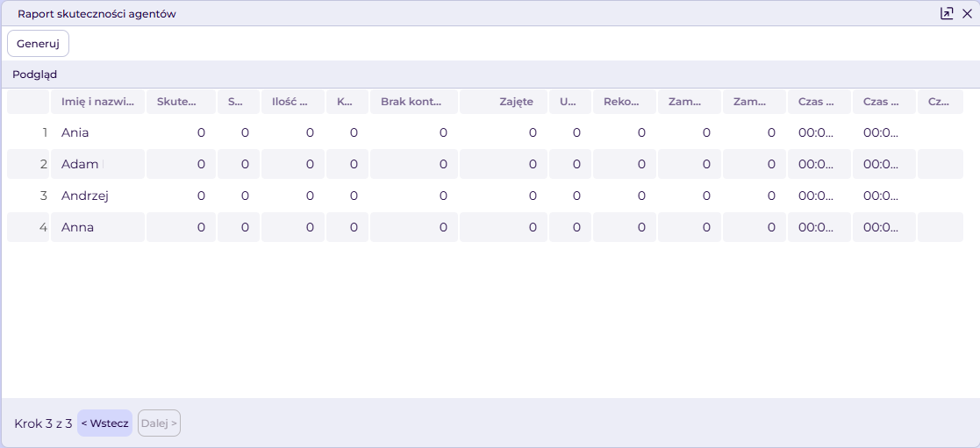This screenshot has width=980, height=448.
Task: Click the Podgląd section header
Action: 35,75
